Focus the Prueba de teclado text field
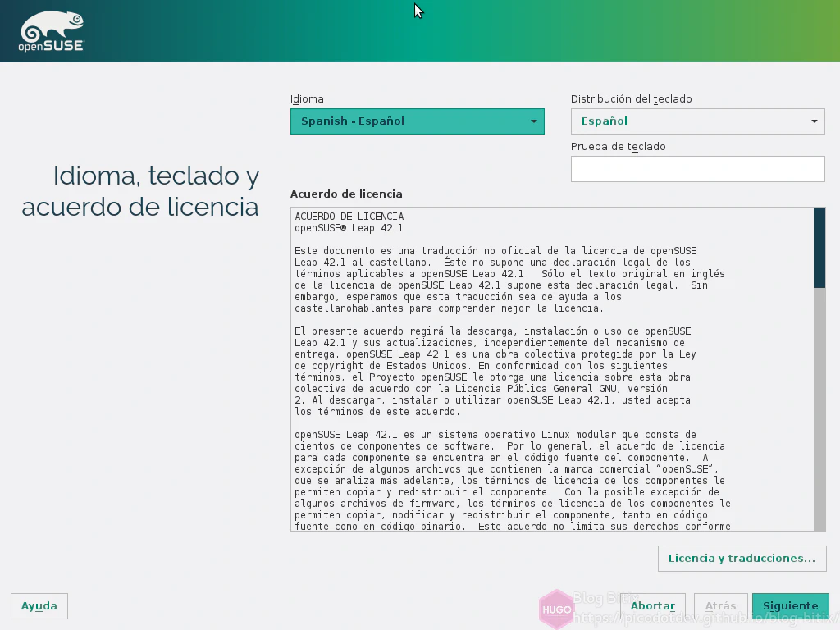The width and height of the screenshot is (840, 630). pos(697,169)
